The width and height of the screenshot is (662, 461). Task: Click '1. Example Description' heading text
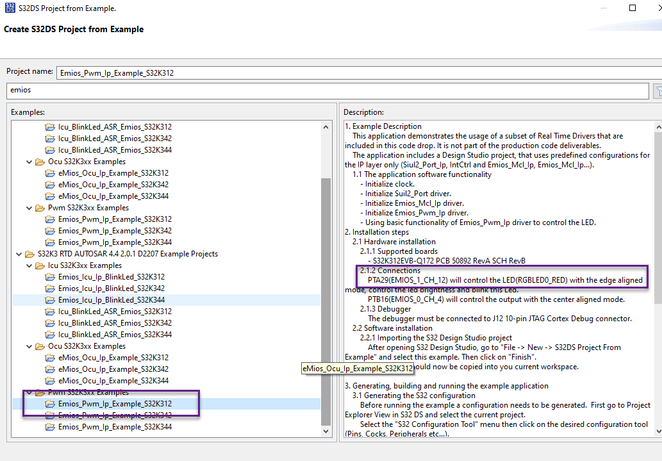click(x=383, y=126)
